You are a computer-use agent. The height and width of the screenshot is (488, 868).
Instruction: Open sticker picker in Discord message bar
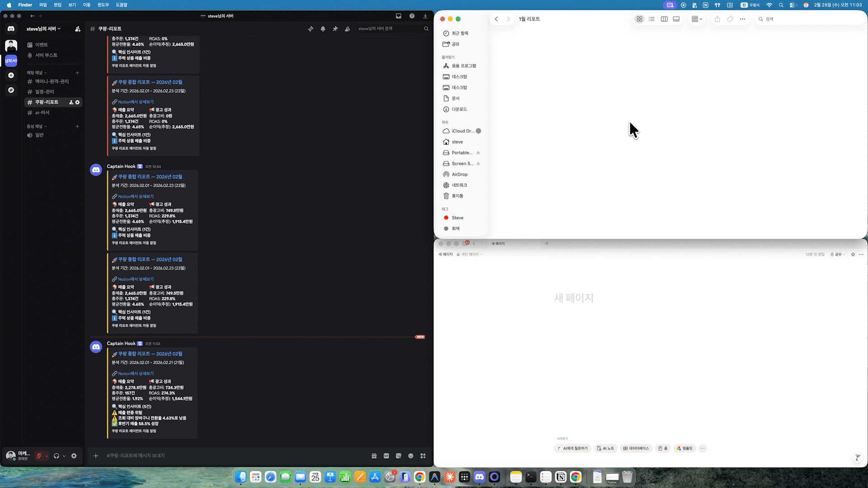[x=398, y=456]
